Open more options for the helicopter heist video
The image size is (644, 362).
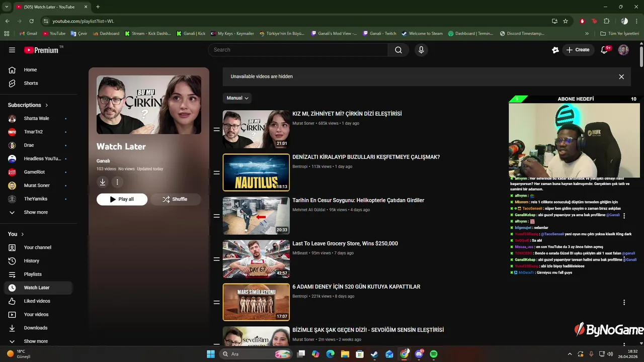[x=624, y=216]
